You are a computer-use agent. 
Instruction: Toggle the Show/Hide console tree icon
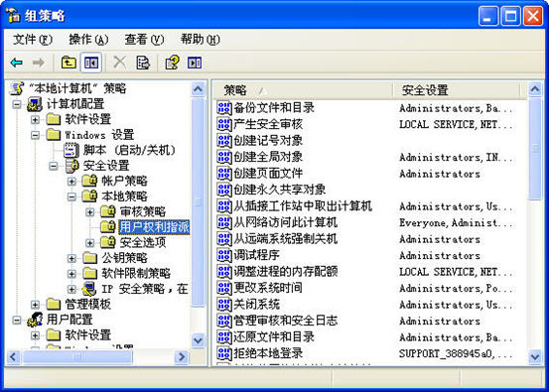point(91,63)
